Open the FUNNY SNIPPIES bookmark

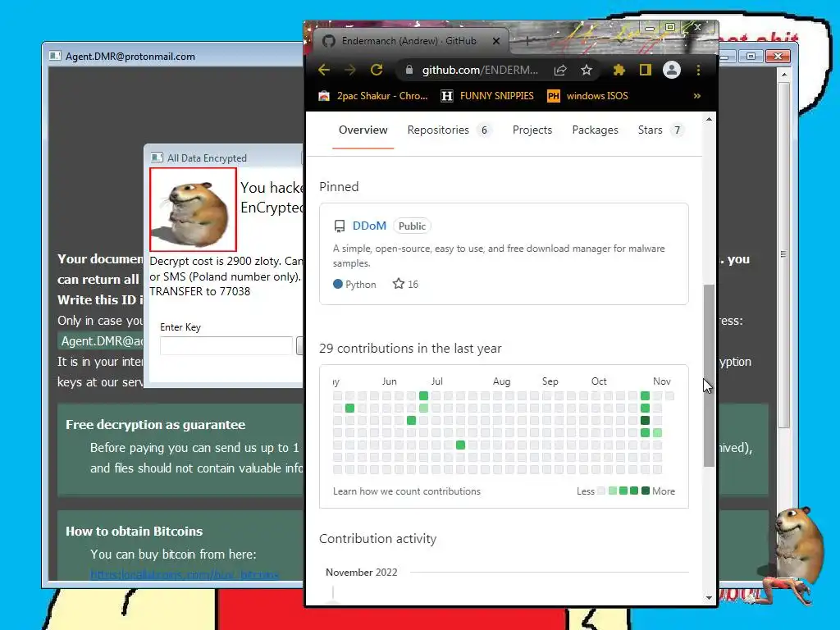click(x=487, y=96)
